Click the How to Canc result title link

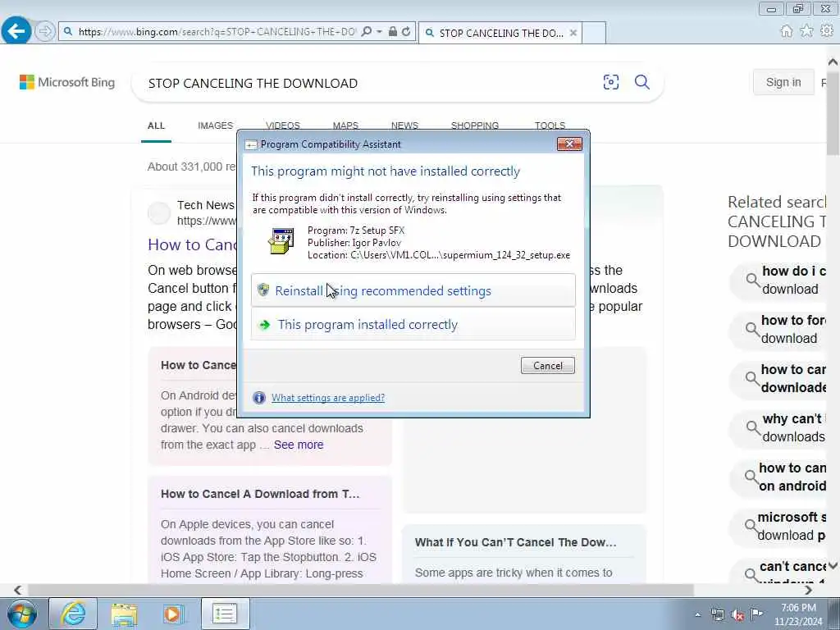click(x=192, y=244)
